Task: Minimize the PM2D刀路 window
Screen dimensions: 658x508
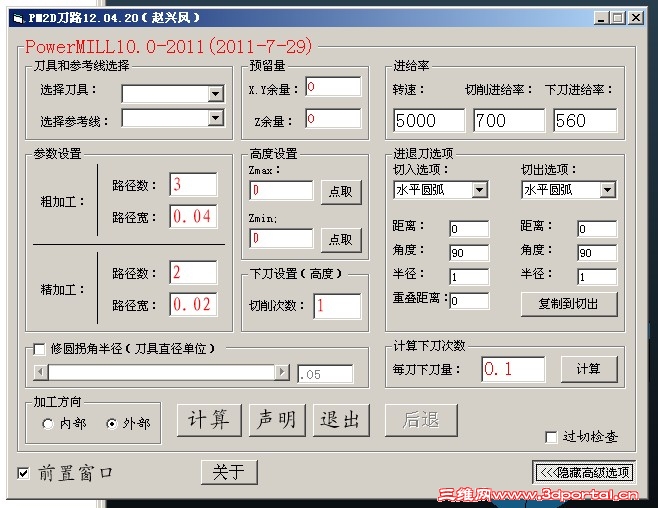Action: tap(601, 18)
